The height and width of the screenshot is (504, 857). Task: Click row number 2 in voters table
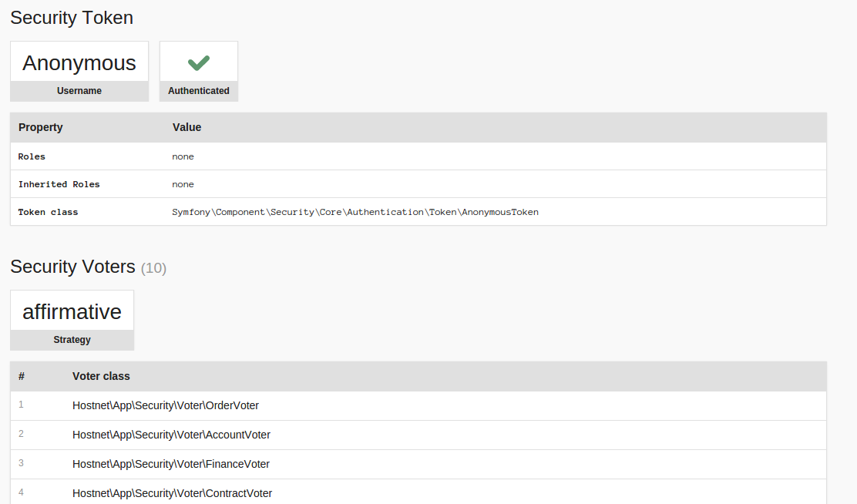pyautogui.click(x=21, y=434)
